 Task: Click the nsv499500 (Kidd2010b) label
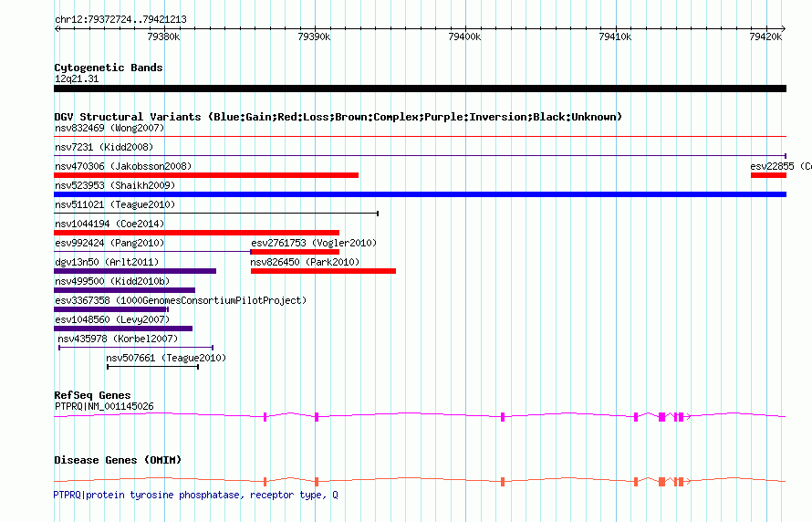click(x=112, y=281)
